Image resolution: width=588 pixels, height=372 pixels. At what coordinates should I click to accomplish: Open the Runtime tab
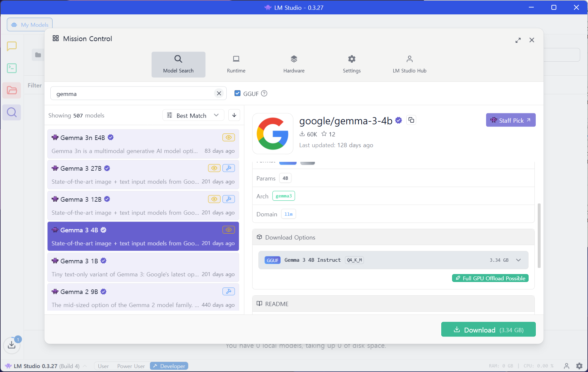click(236, 64)
